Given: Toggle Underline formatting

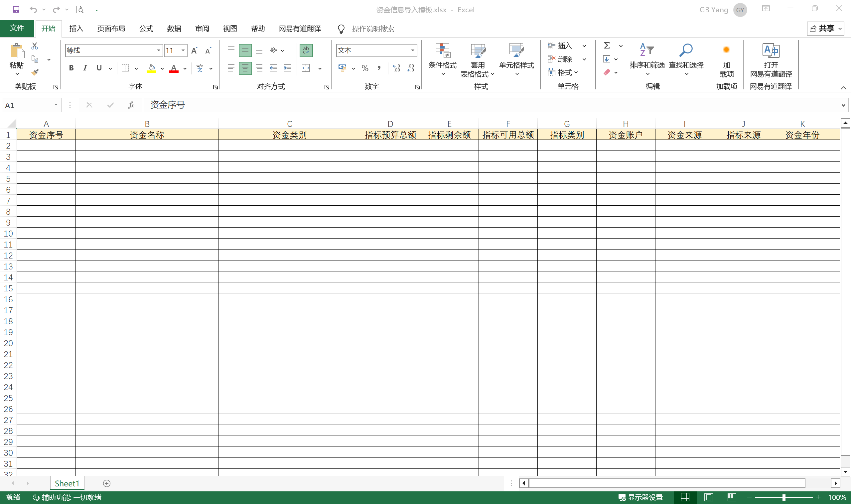Looking at the screenshot, I should 99,68.
